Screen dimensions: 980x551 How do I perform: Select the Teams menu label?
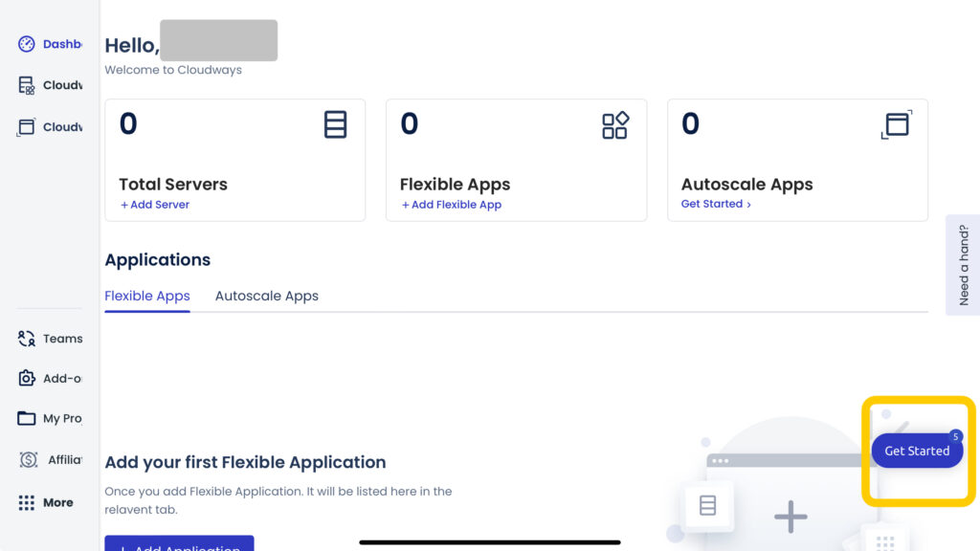pos(62,339)
